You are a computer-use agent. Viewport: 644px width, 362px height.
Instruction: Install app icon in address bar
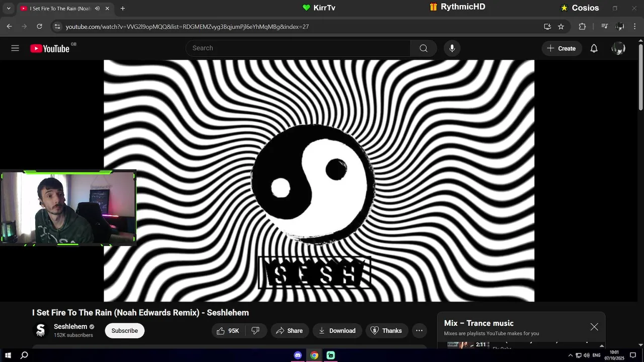pos(547,27)
